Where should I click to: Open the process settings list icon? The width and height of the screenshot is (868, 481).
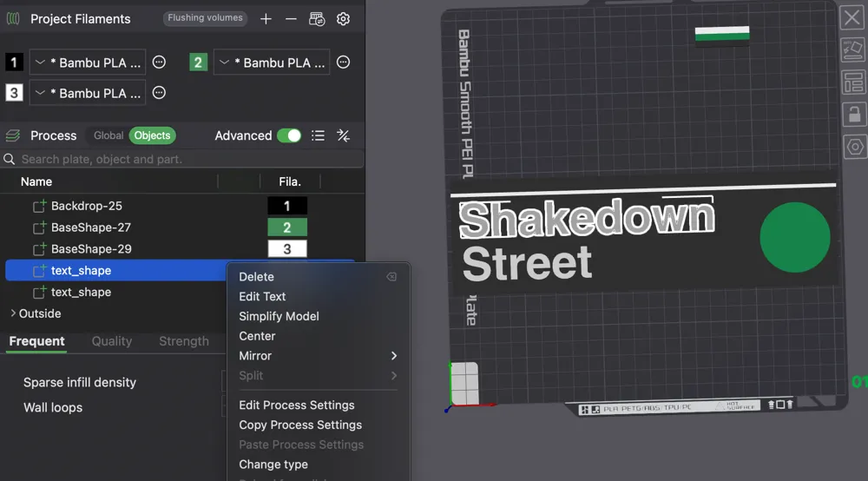coord(318,135)
